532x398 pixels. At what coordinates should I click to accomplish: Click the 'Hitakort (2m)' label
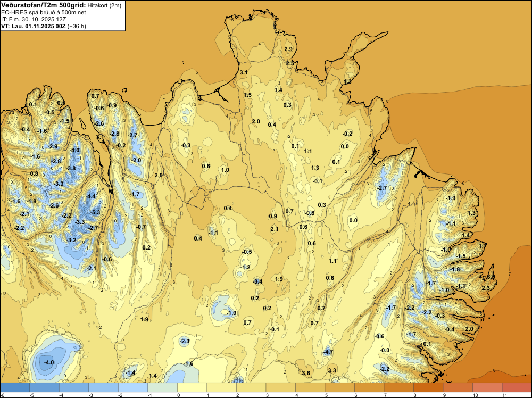point(104,5)
